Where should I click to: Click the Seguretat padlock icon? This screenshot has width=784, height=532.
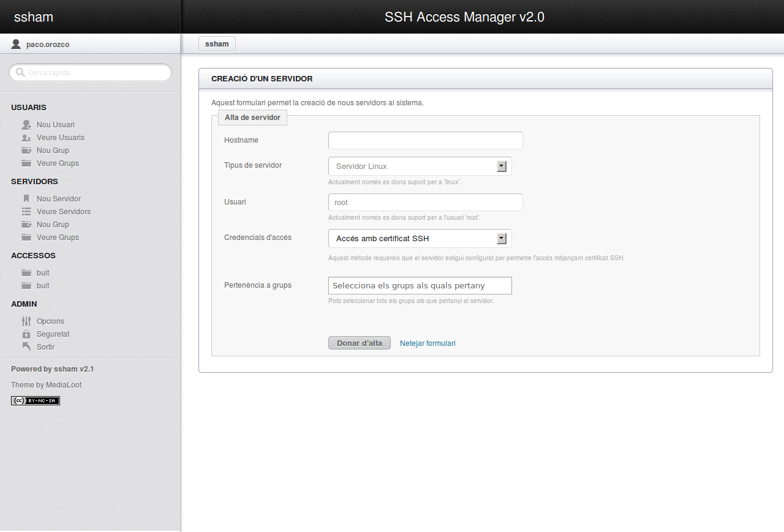(x=26, y=334)
